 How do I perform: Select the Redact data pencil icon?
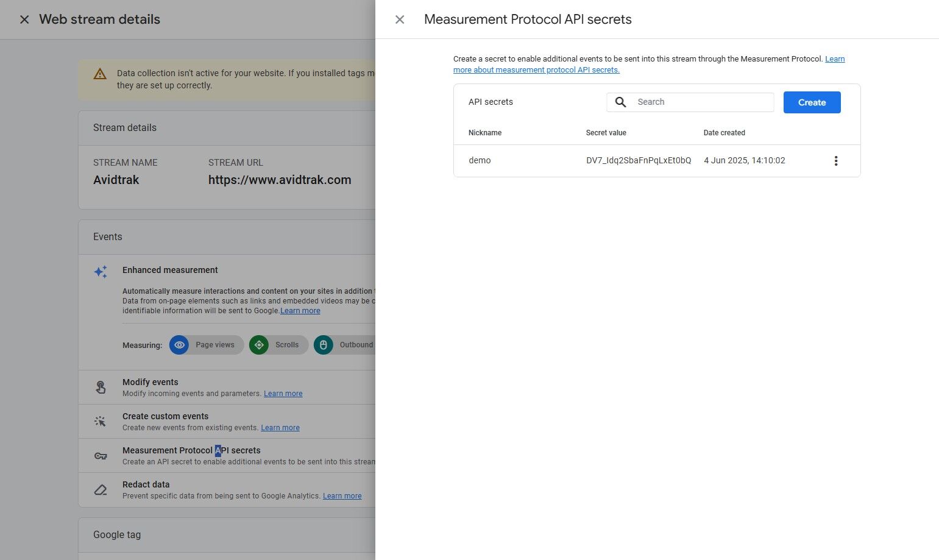pyautogui.click(x=101, y=489)
